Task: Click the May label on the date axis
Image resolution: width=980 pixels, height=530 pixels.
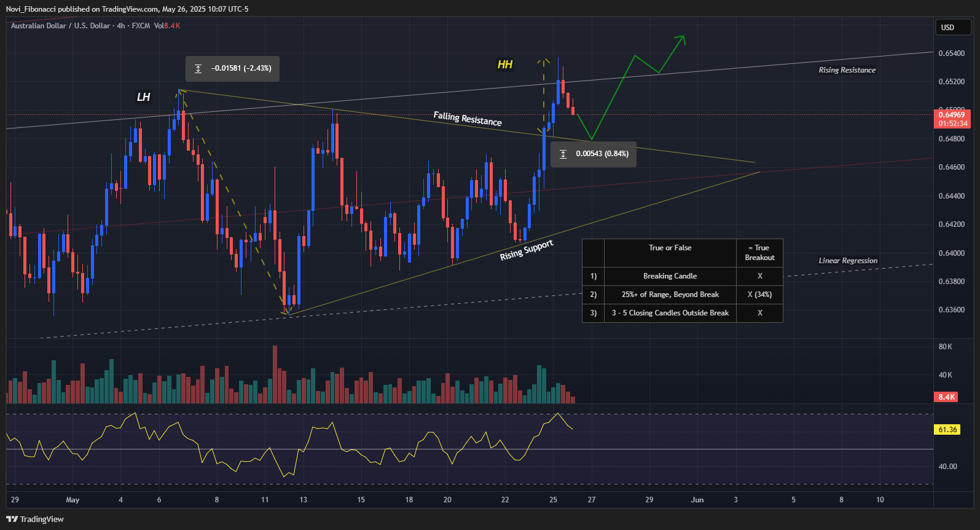Action: pyautogui.click(x=73, y=500)
